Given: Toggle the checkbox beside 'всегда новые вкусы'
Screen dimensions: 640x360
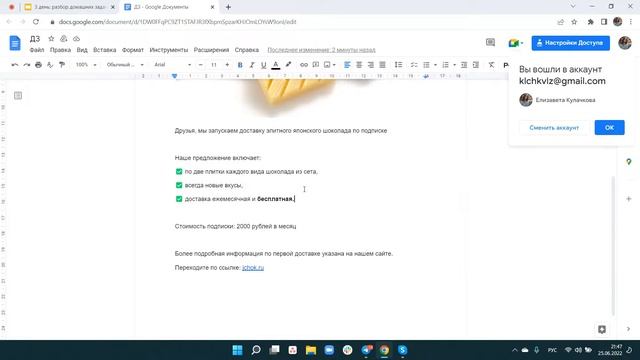Looking at the screenshot, I should click(x=179, y=185).
